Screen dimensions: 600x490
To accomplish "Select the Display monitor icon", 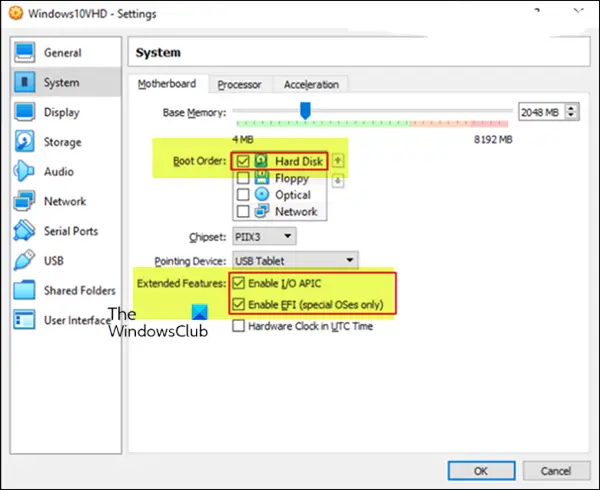I will pos(24,112).
